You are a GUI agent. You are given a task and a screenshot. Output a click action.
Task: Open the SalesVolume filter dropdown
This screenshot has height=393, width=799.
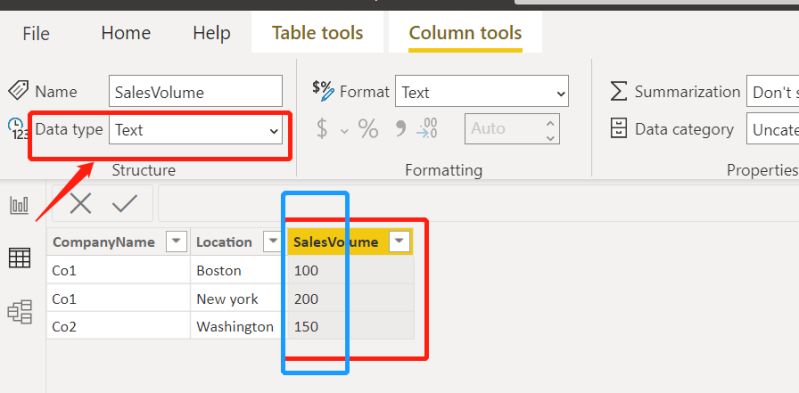(x=400, y=242)
